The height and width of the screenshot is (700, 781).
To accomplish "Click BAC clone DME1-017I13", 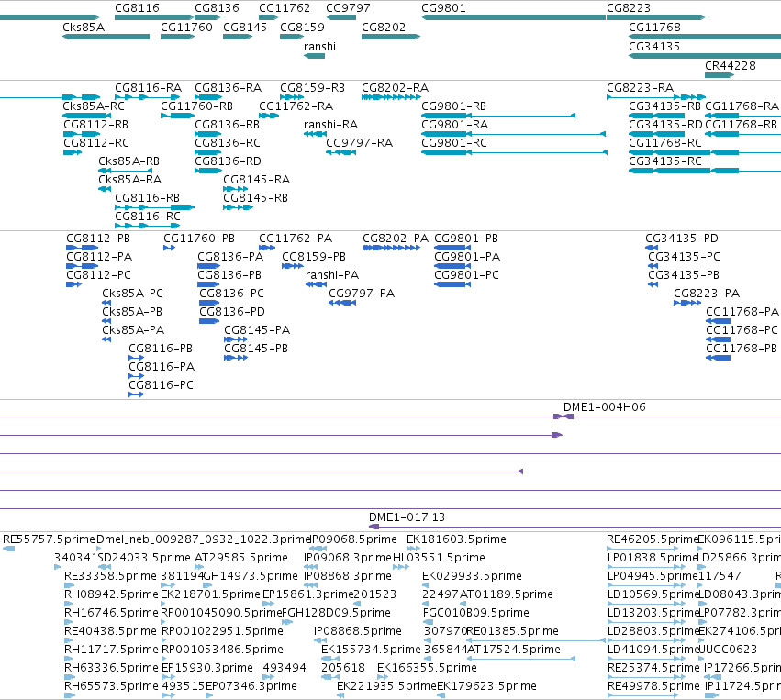I will click(575, 527).
